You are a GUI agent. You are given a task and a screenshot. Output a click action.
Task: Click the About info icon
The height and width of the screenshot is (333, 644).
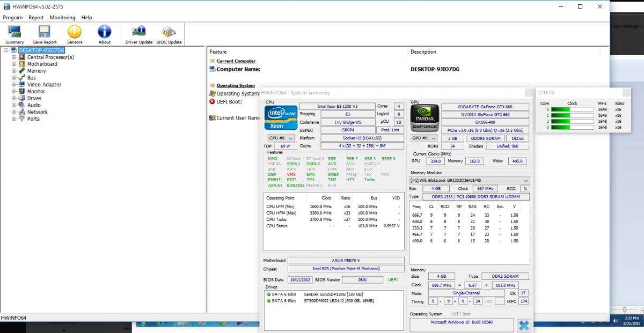[x=105, y=32]
